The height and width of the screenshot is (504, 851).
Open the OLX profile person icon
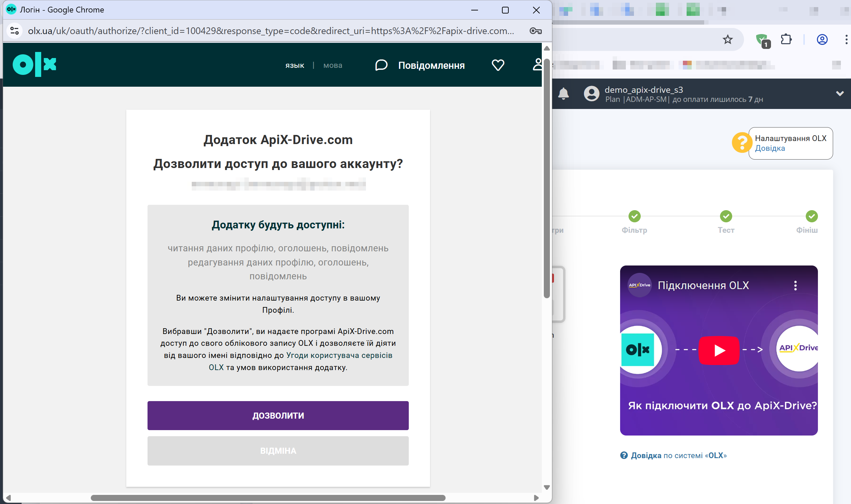coord(537,64)
